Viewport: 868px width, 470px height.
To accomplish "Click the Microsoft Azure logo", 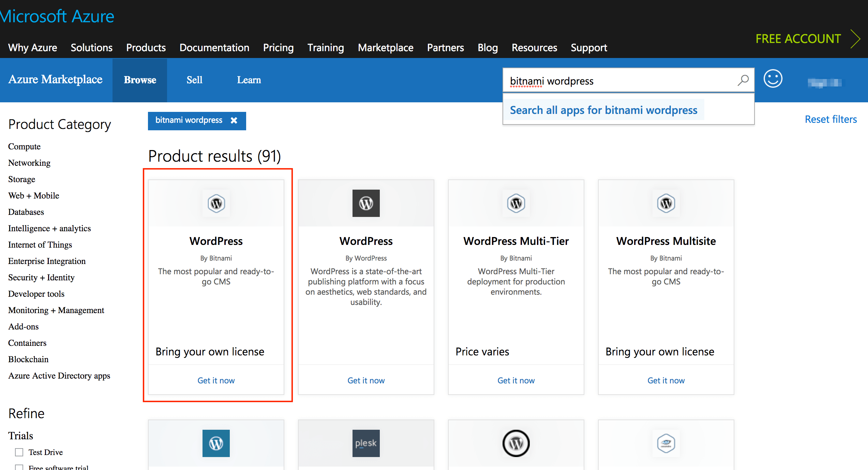I will [x=57, y=16].
